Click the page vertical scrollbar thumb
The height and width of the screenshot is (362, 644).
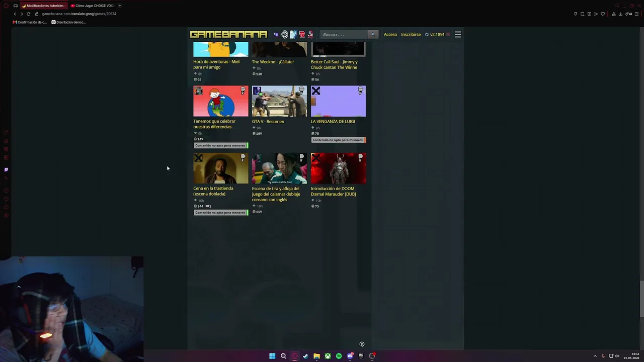(641, 299)
